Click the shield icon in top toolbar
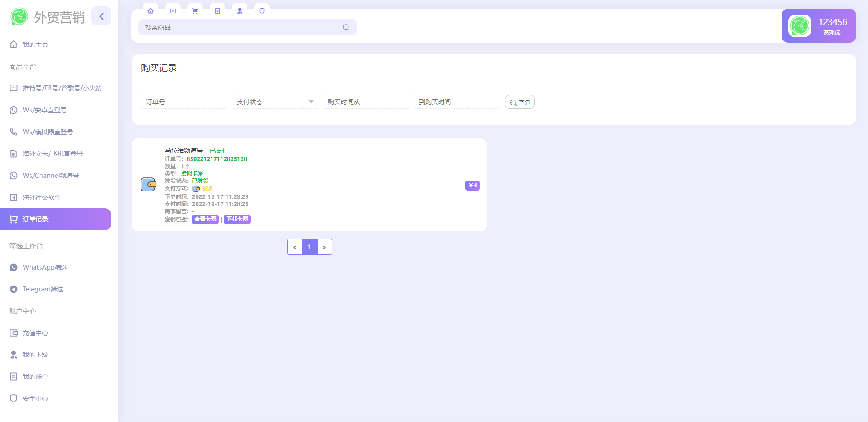Image resolution: width=868 pixels, height=422 pixels. (262, 11)
